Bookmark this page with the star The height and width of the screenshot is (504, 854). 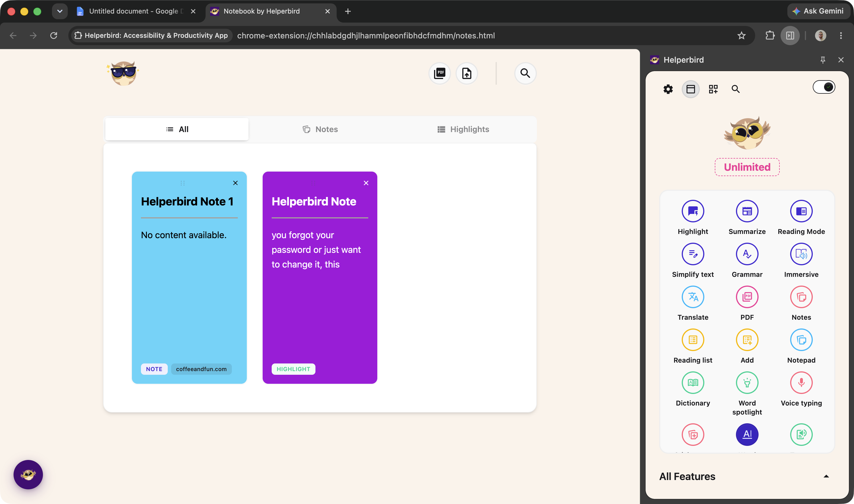742,35
